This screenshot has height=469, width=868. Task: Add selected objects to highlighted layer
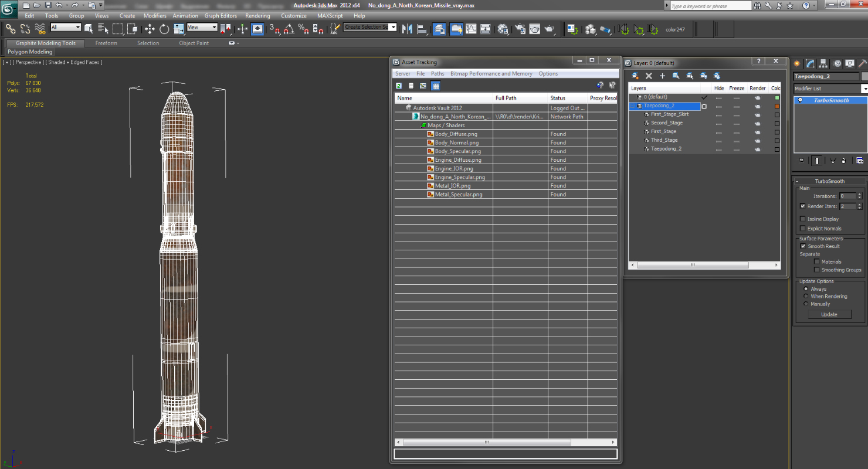coord(663,76)
